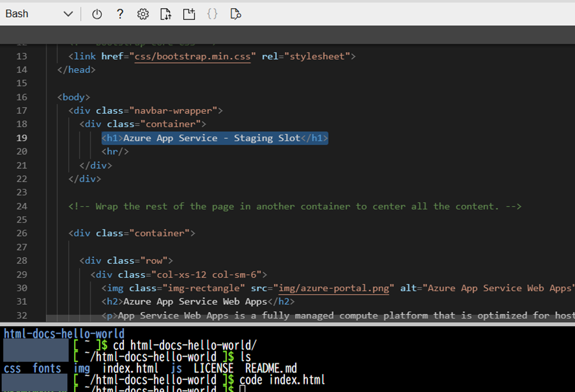Screen dimensions: 575x392
Task: Click the highlighted h1 Staging Slot line
Action: coord(215,138)
